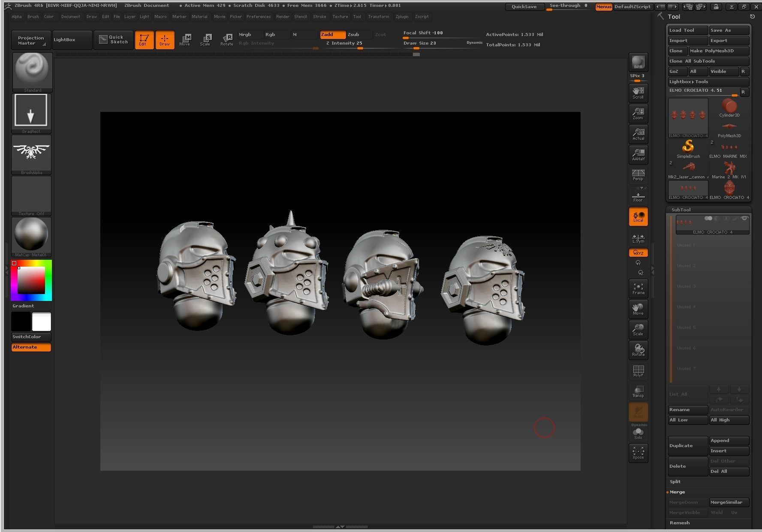This screenshot has height=532, width=762.
Task: Select the Rotate mode icon in top shelf
Action: tap(226, 40)
